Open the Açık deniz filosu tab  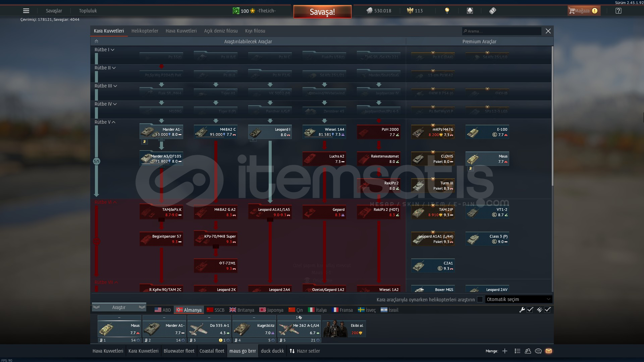[221, 31]
